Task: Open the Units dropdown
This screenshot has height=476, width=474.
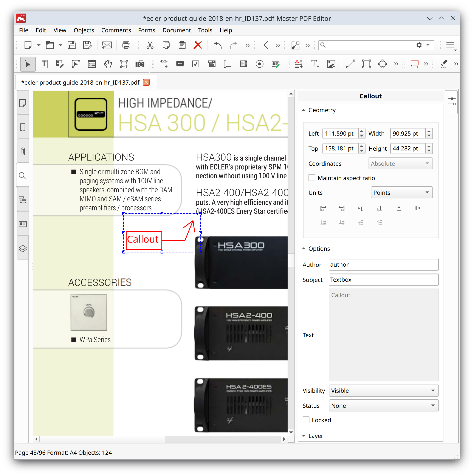Action: click(401, 192)
